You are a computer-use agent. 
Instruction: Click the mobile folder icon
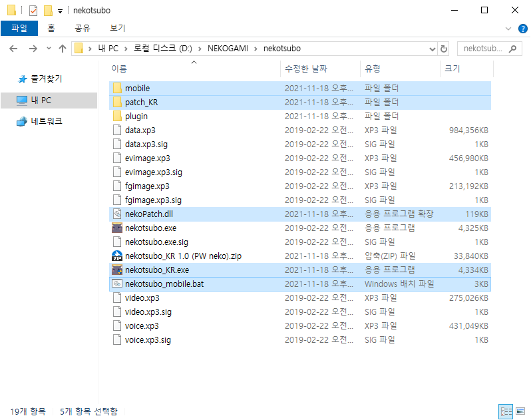pos(117,88)
